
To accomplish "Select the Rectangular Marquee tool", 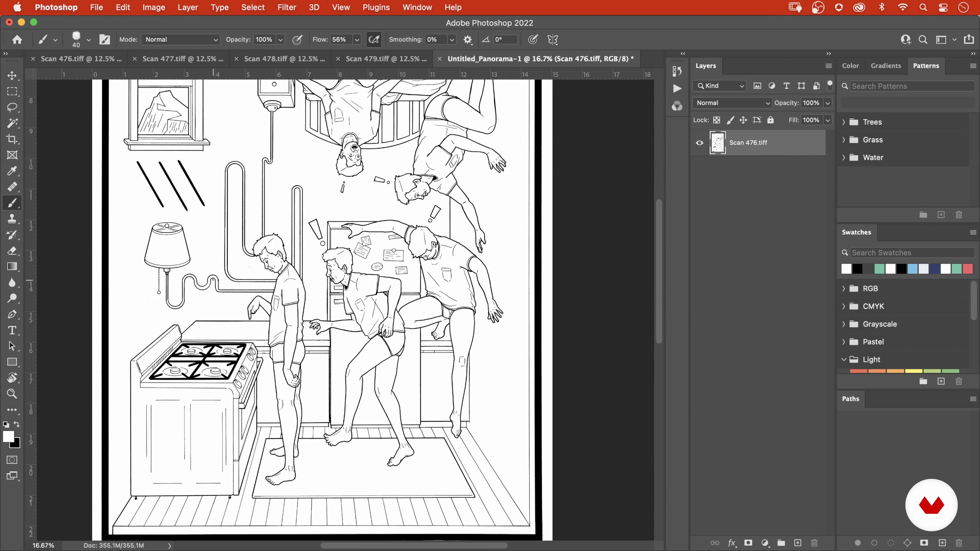I will (x=12, y=91).
